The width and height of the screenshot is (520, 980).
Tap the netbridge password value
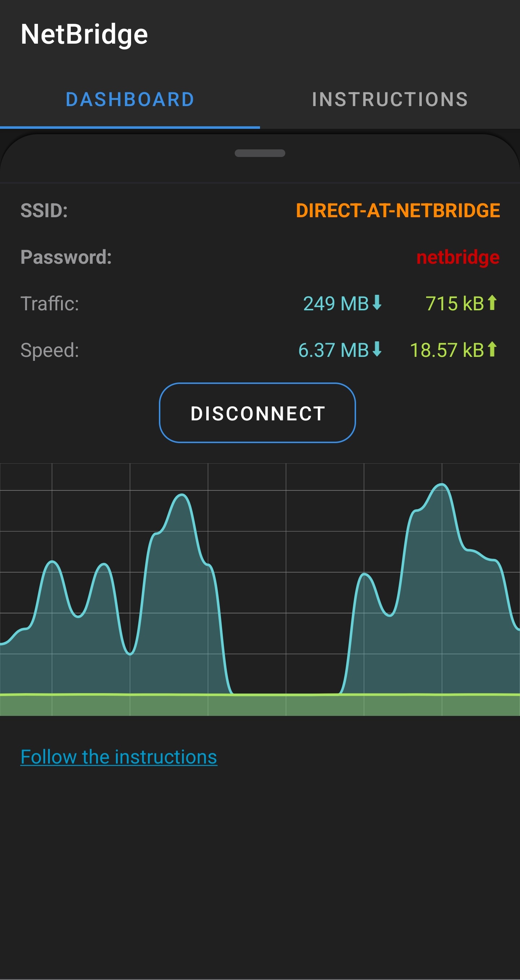point(458,257)
